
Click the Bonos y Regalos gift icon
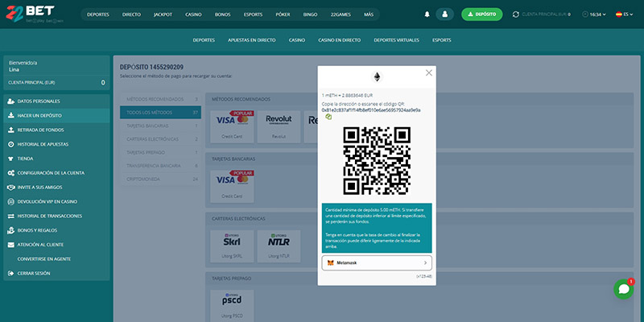pos(11,230)
